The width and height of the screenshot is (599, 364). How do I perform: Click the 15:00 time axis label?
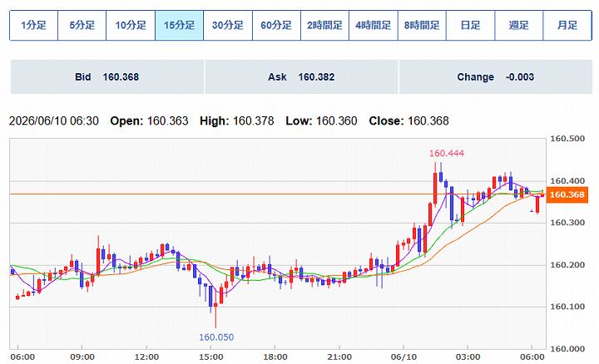point(210,357)
